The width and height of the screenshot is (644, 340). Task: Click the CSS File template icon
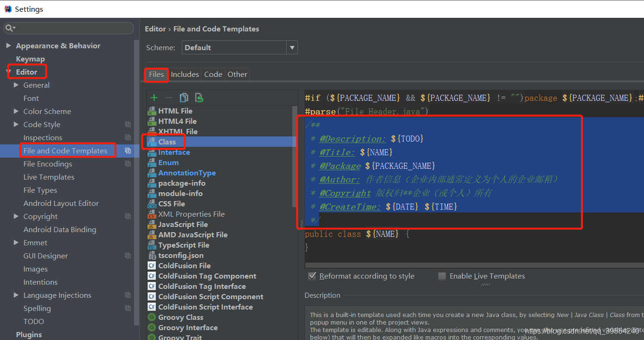point(152,204)
